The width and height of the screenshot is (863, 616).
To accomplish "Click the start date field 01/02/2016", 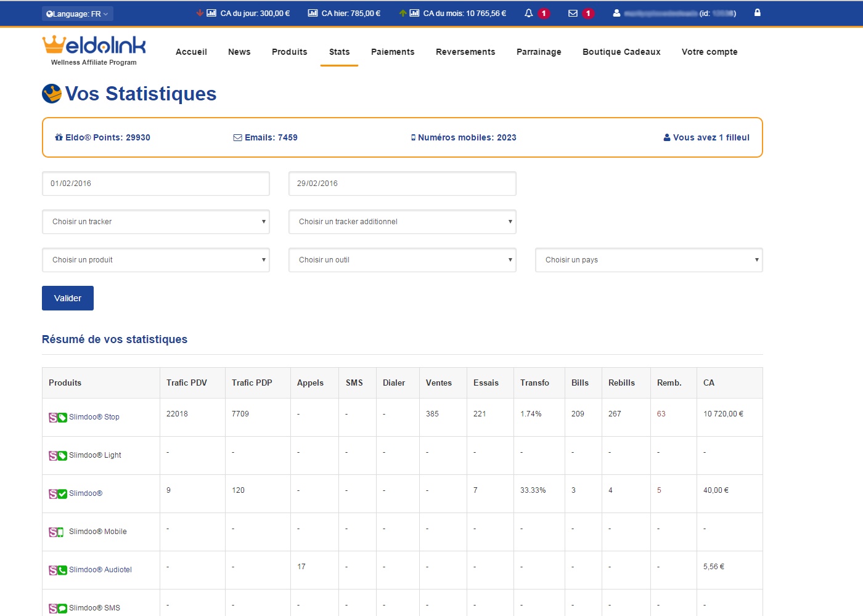I will click(156, 184).
